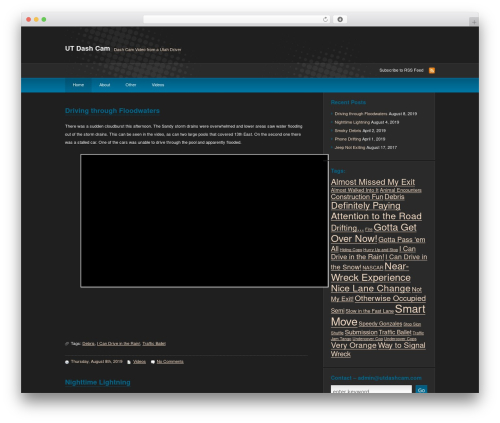Open recent post Jeep Not Exiting
500x423 pixels.
coord(350,147)
